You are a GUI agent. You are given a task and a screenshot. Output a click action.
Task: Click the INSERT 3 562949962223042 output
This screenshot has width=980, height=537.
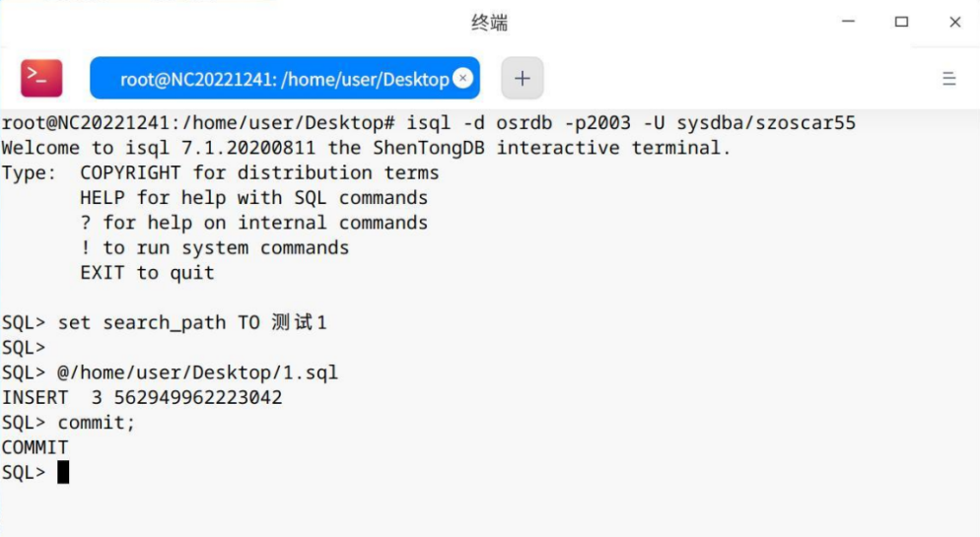pyautogui.click(x=142, y=397)
